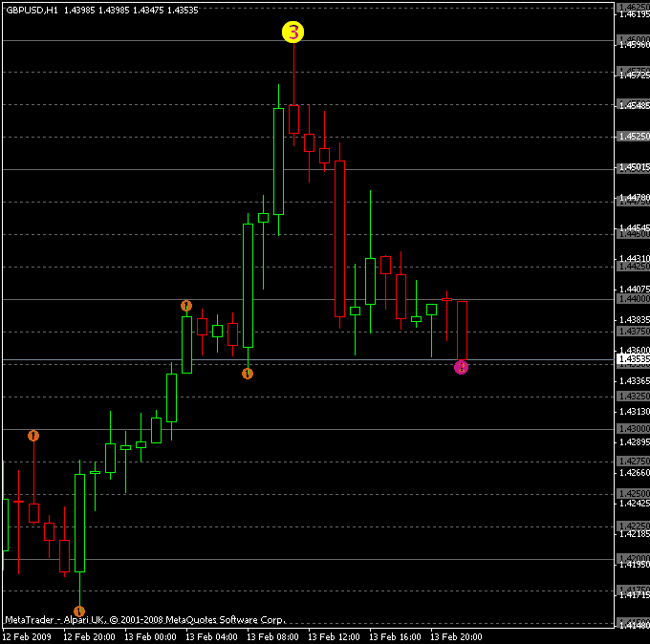The height and width of the screenshot is (644, 650).
Task: Click the 1.44310 price axis label
Action: click(635, 258)
